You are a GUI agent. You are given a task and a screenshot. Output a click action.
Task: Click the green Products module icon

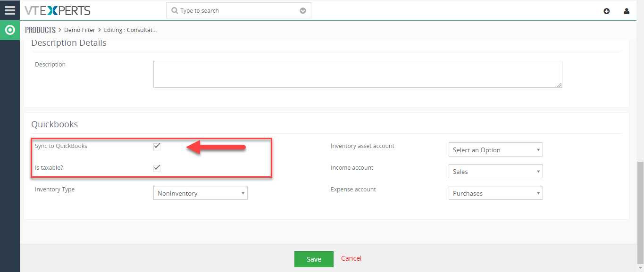9,30
